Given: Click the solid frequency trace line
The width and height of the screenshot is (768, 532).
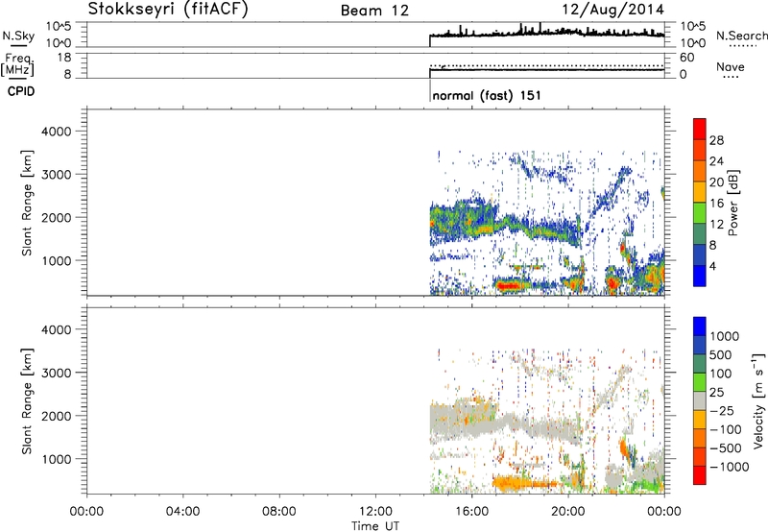Looking at the screenshot, I should click(546, 69).
